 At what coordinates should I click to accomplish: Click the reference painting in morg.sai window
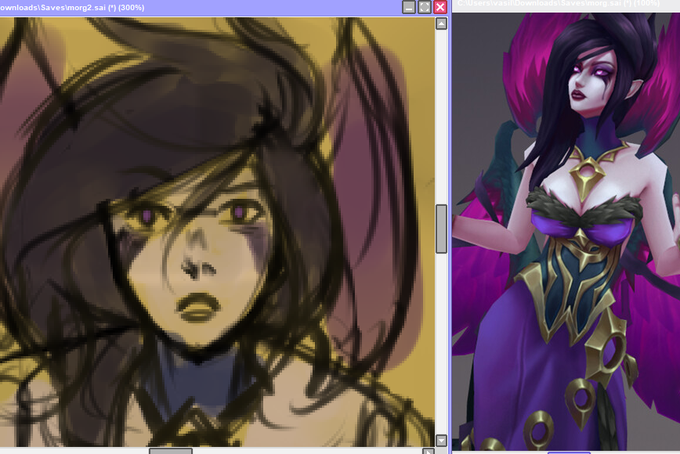[566, 231]
